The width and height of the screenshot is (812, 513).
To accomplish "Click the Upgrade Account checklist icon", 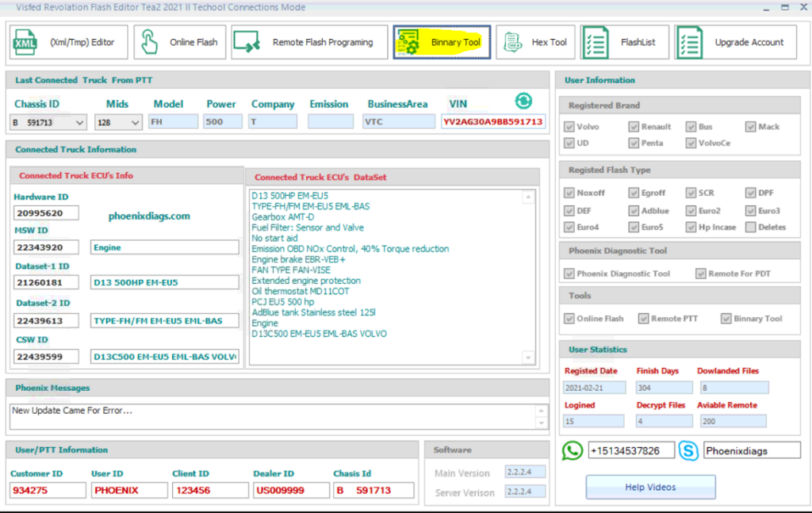I will (x=690, y=43).
